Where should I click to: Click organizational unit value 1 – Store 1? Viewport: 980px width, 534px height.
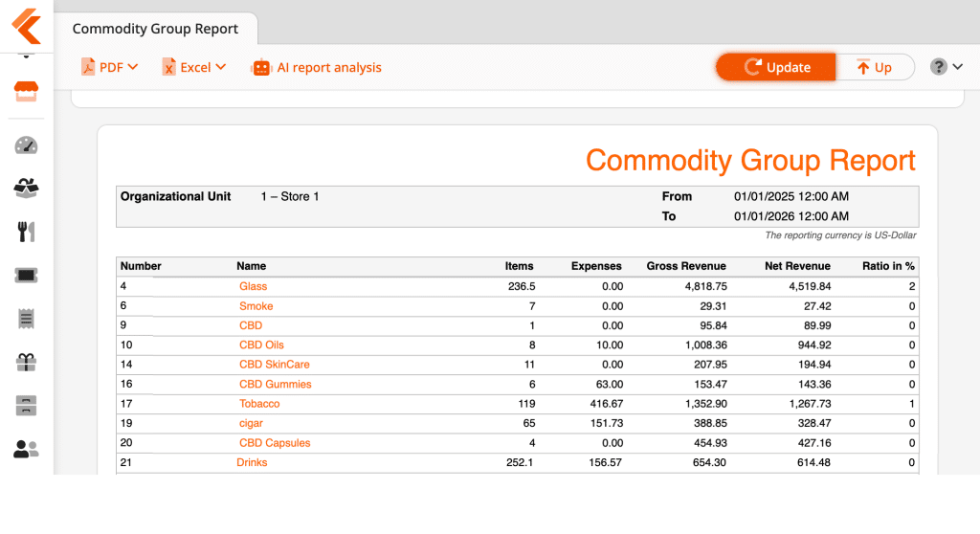(x=290, y=196)
